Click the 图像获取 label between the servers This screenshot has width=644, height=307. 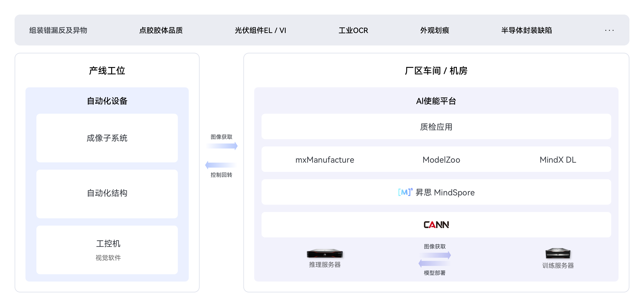(x=435, y=246)
